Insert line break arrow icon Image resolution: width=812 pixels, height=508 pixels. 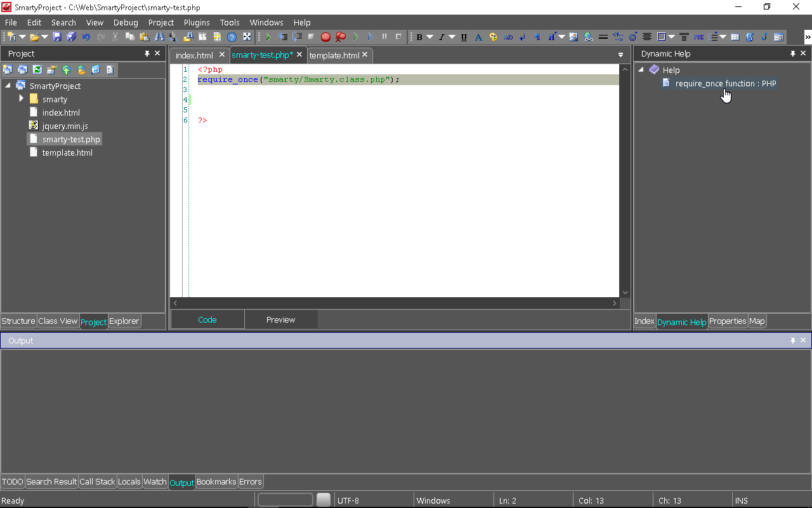pyautogui.click(x=523, y=37)
